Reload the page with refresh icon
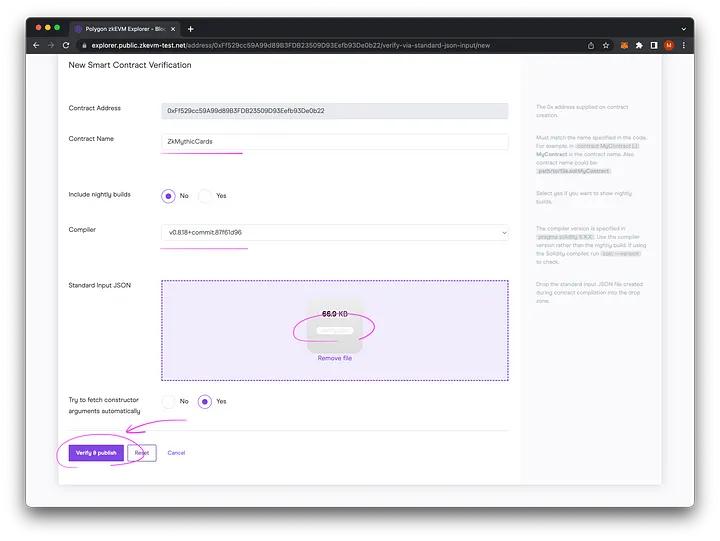 coord(66,45)
